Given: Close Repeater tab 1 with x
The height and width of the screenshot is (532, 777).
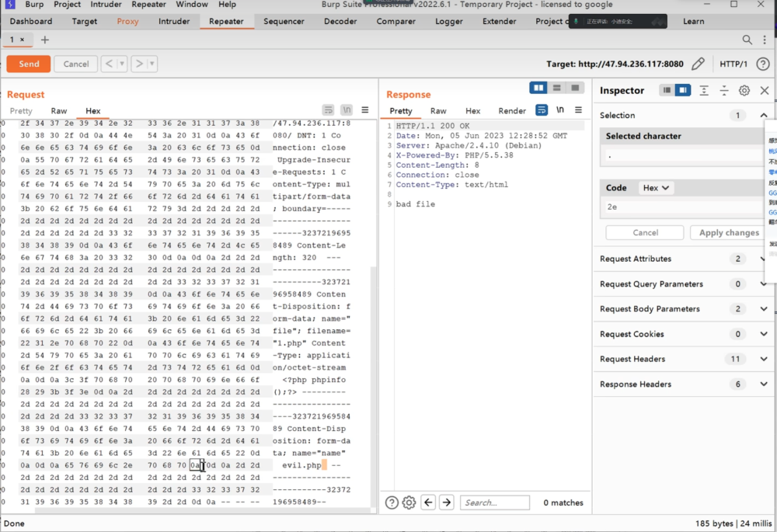Looking at the screenshot, I should pos(22,40).
